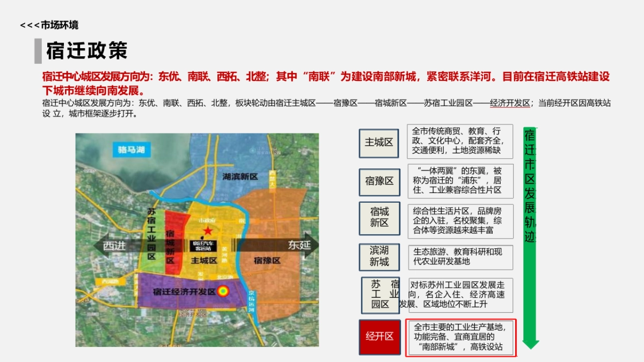Click the purple 宿迁经济开发区 map region
This screenshot has width=644, height=362.
pos(182,292)
